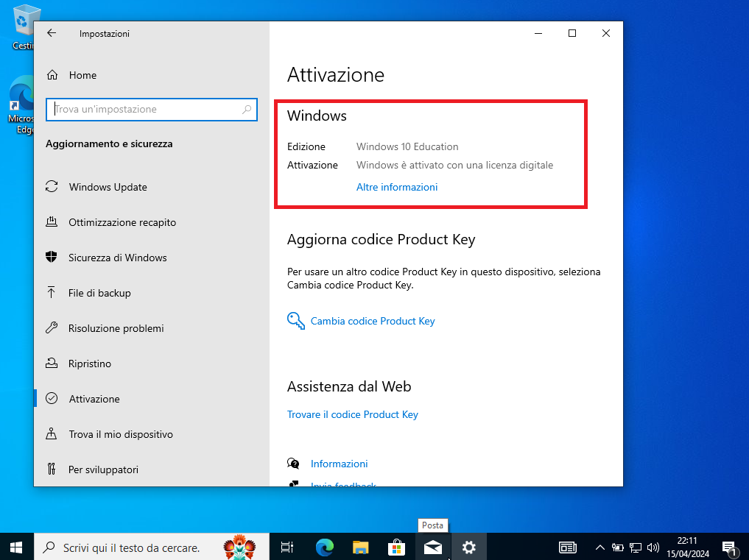The image size is (749, 560).
Task: Open Trovare il codice Product Key link
Action: pos(353,414)
